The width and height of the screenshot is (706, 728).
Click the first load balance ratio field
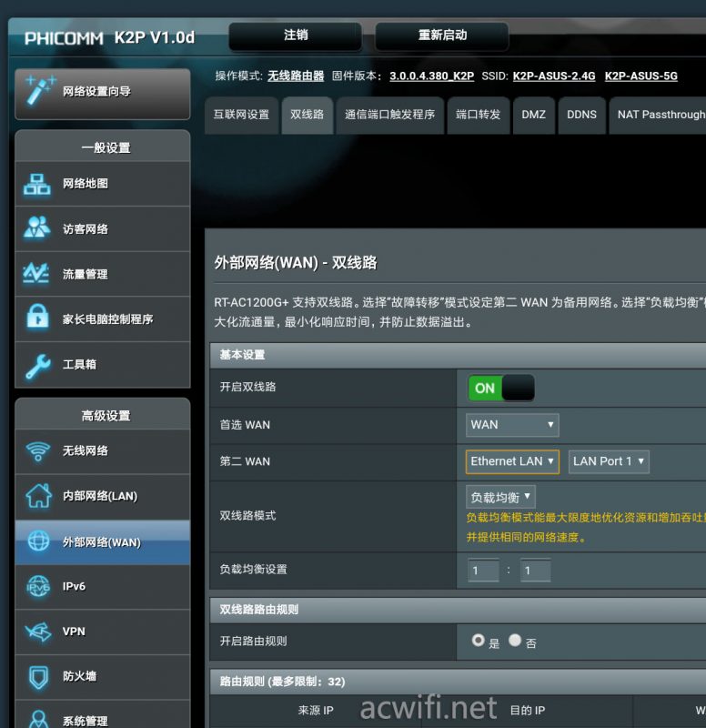point(484,571)
